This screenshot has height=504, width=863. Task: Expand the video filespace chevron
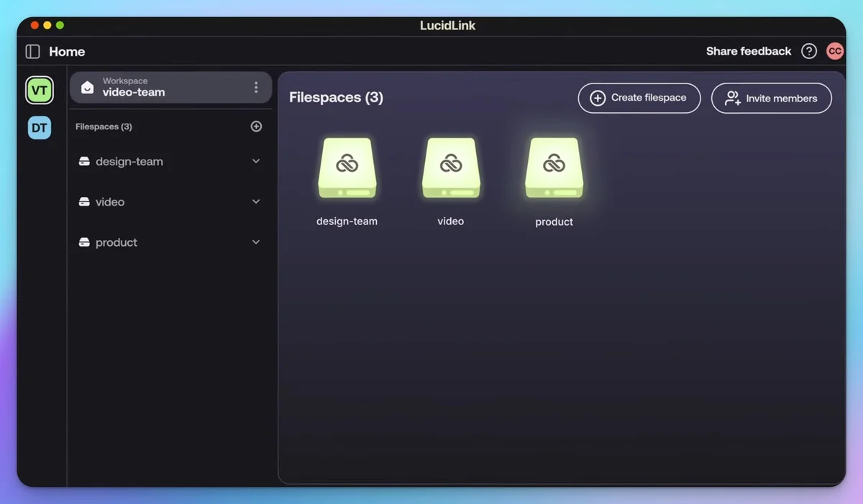[256, 202]
